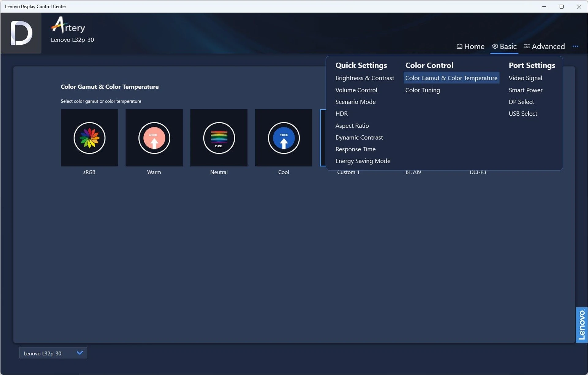Select the sRGB color gamut tile
The width and height of the screenshot is (588, 375).
[x=89, y=138]
